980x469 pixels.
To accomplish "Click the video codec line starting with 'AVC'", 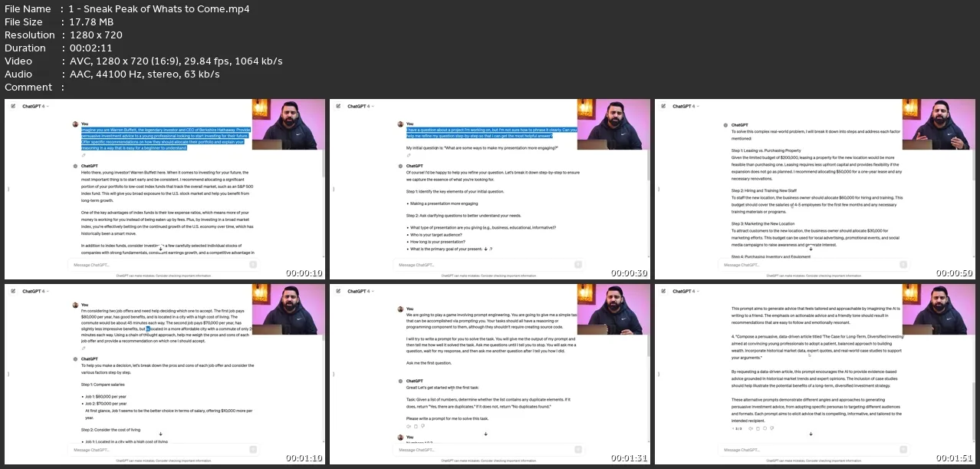I will [x=176, y=61].
